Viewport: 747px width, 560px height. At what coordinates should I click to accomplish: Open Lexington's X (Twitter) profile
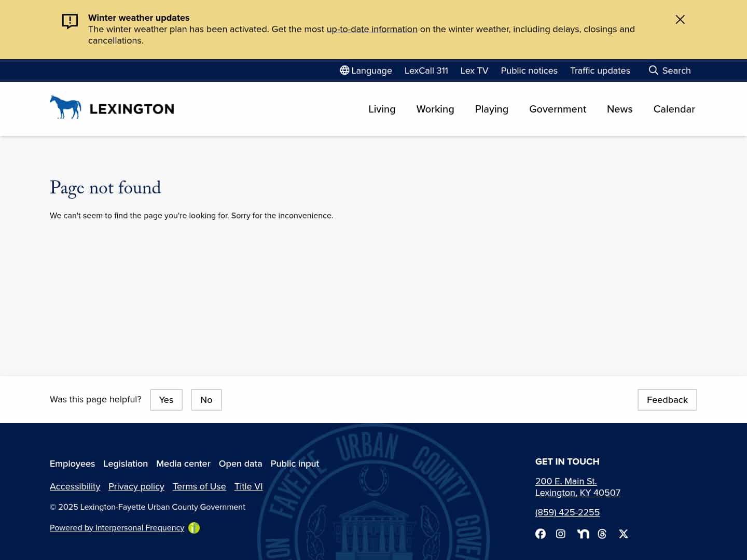(623, 534)
